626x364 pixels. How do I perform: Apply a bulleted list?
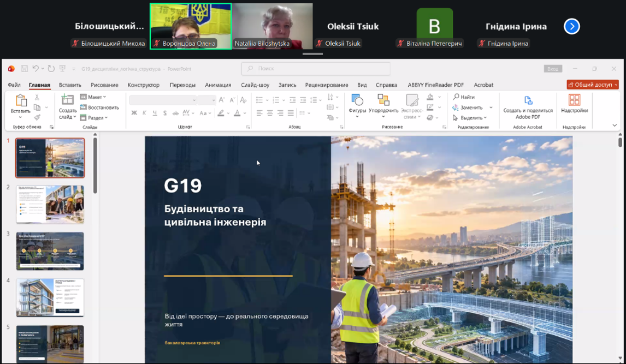[259, 100]
